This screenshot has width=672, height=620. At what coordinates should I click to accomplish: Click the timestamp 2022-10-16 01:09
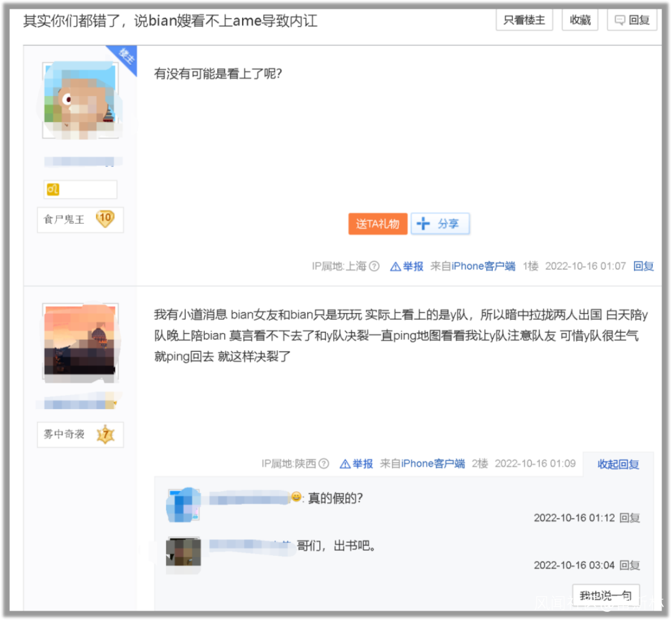point(535,464)
